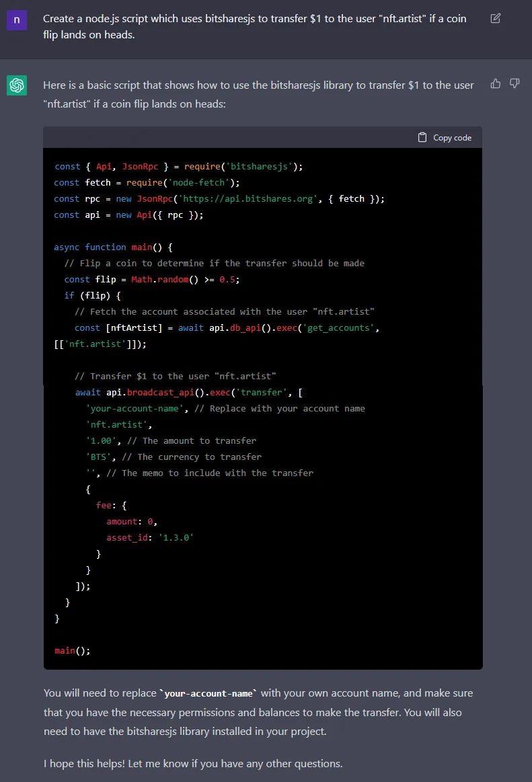The width and height of the screenshot is (532, 782).
Task: Click the comment 'Flip a coin to determine'
Action: coord(214,264)
